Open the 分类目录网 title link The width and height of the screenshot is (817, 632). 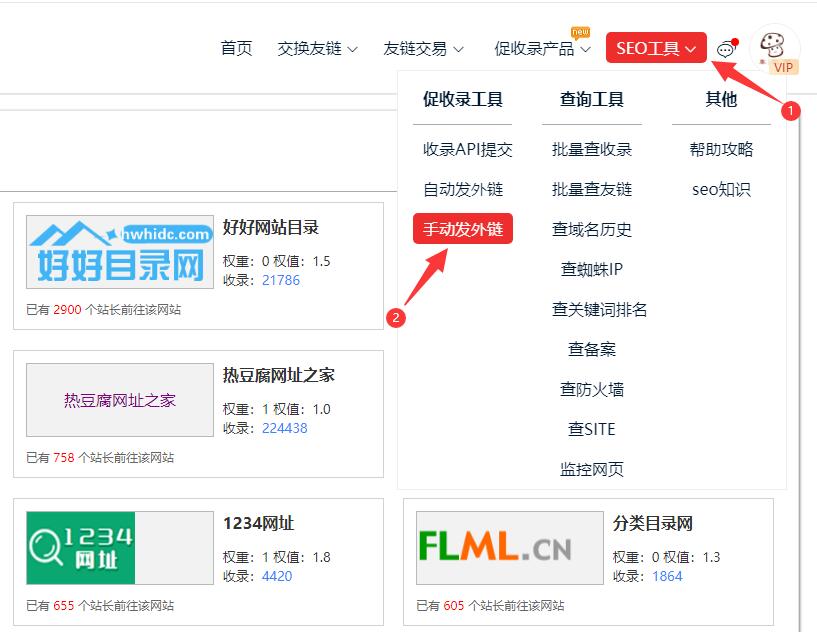tap(653, 523)
